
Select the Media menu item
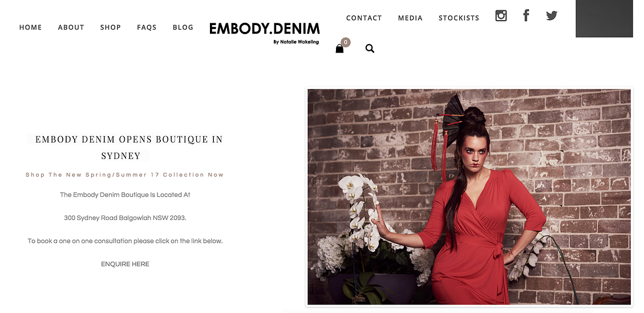[x=410, y=18]
